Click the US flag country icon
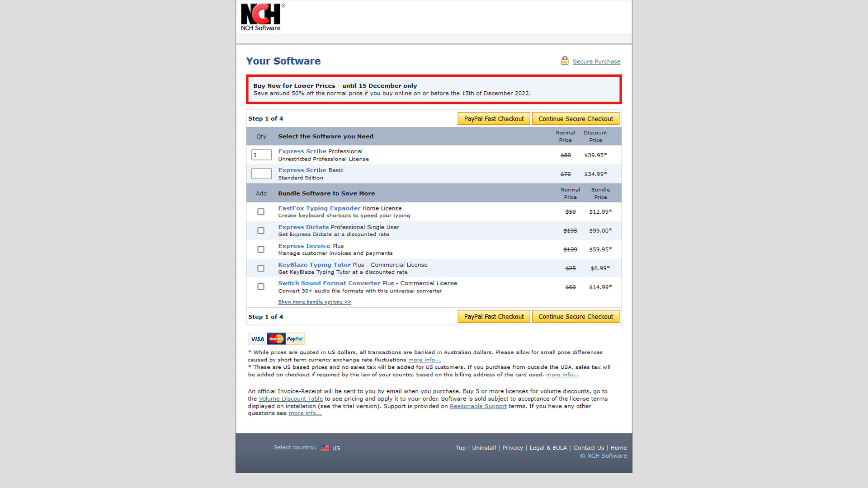Image resolution: width=868 pixels, height=488 pixels. pyautogui.click(x=325, y=448)
